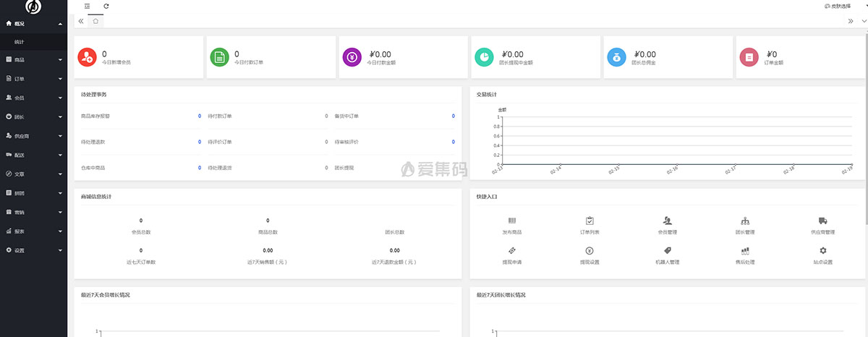The image size is (868, 337).
Task: Open 团长管理 quick entry
Action: pos(744,225)
